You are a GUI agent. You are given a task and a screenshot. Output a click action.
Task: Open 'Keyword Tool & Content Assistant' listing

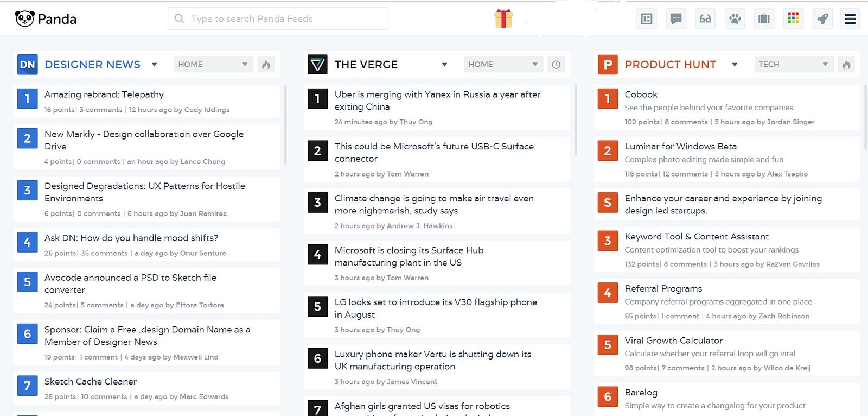pyautogui.click(x=697, y=237)
